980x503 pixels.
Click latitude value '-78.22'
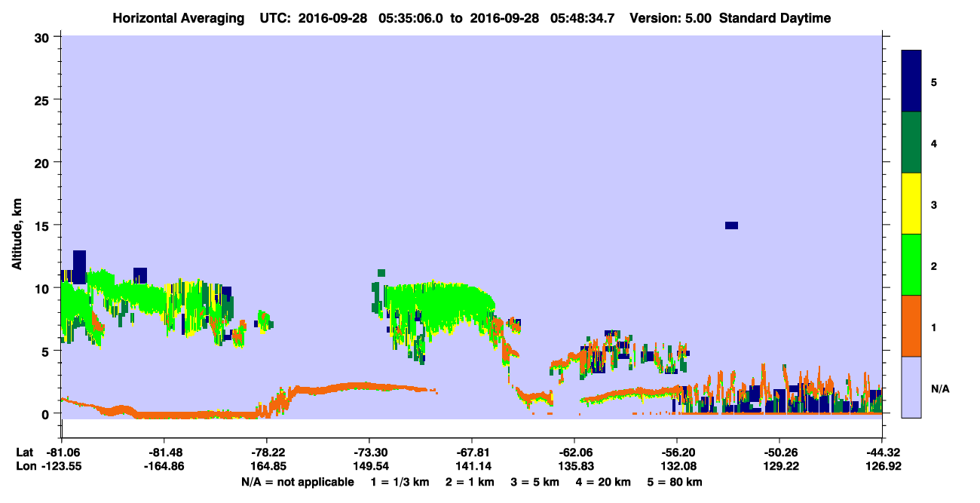(266, 452)
